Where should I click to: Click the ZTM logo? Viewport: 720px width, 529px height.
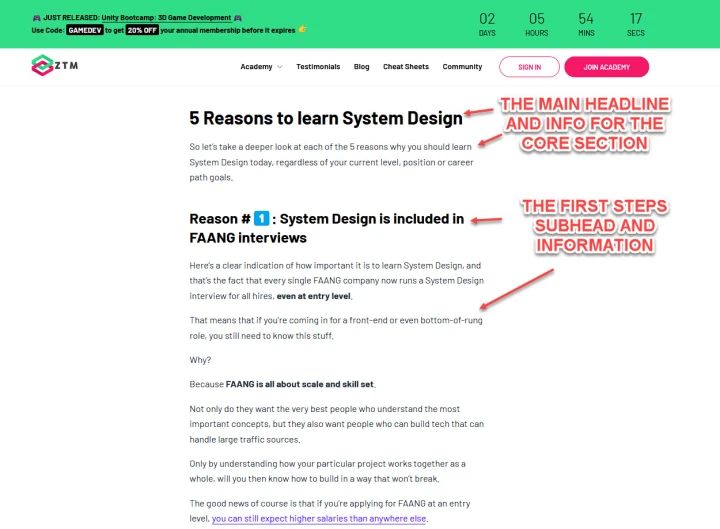pyautogui.click(x=55, y=66)
